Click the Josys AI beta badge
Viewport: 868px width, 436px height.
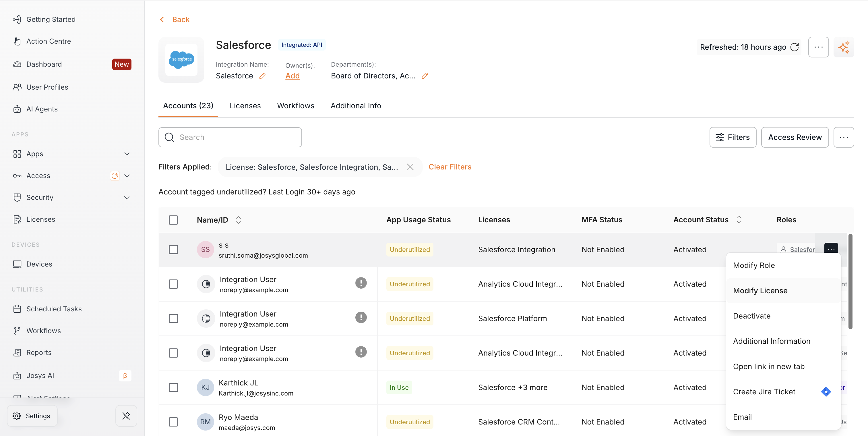point(125,376)
